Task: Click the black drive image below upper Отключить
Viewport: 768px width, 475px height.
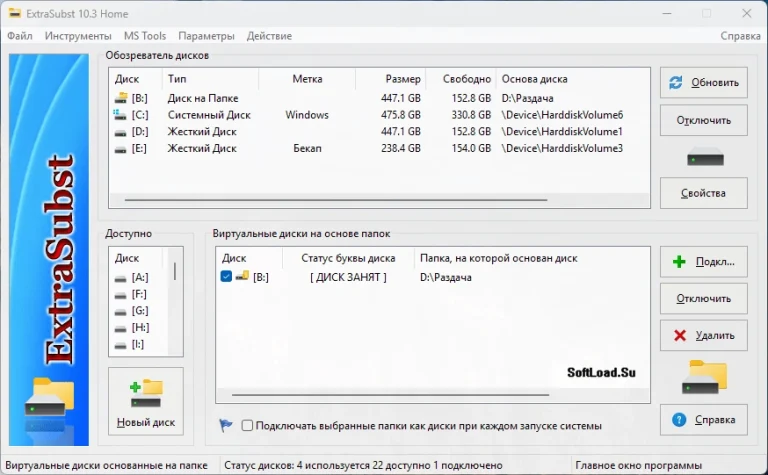Action: point(705,157)
